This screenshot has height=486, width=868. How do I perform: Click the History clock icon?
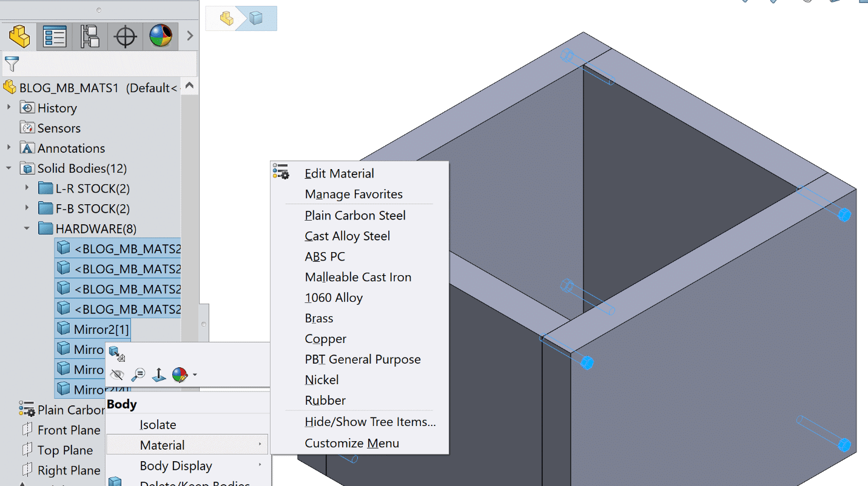(27, 108)
